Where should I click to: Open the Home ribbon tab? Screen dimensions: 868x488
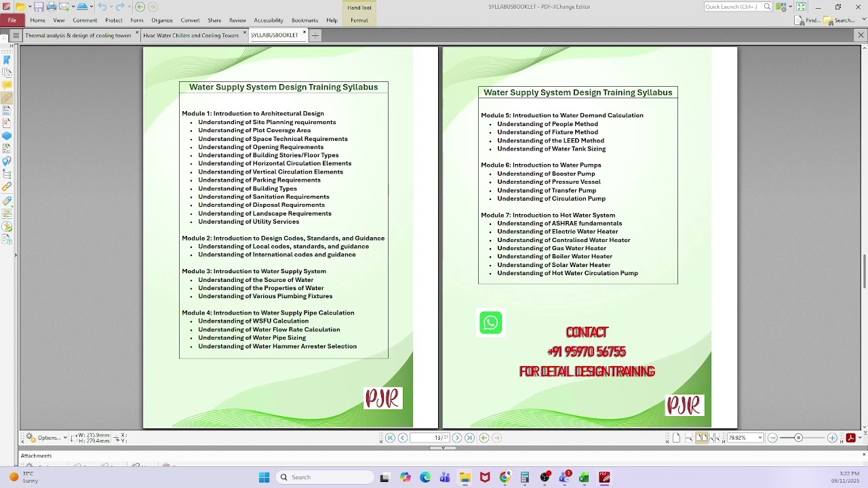coord(38,20)
